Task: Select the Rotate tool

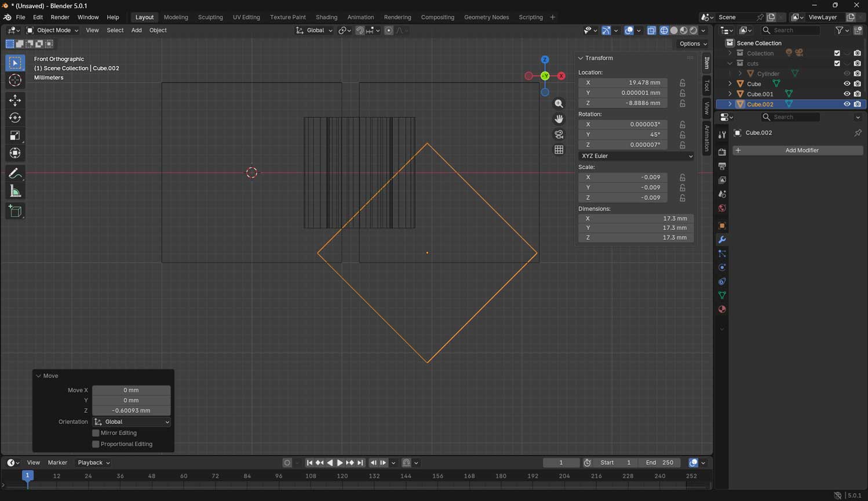Action: [15, 118]
